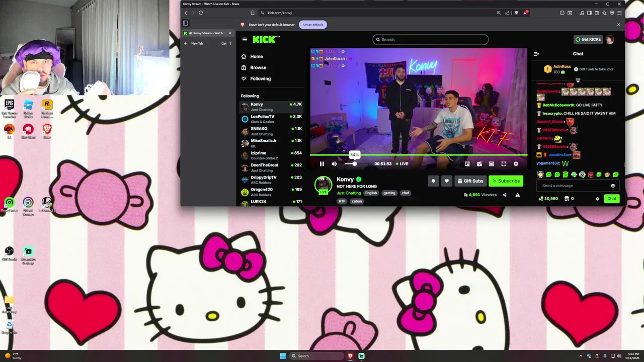Open a New Tab in Brave

tap(207, 44)
